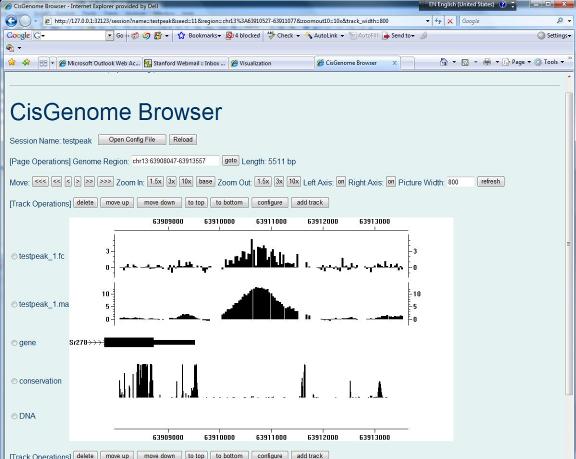Screen dimensions: 576x459
Task: Click the Home icon in command bar
Action: click(x=444, y=62)
